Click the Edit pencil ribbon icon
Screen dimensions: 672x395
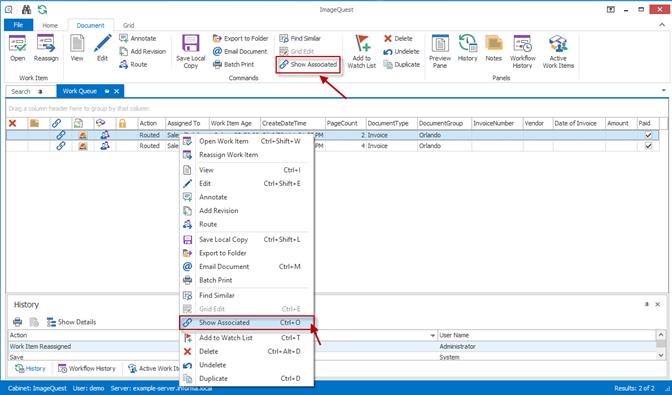102,48
